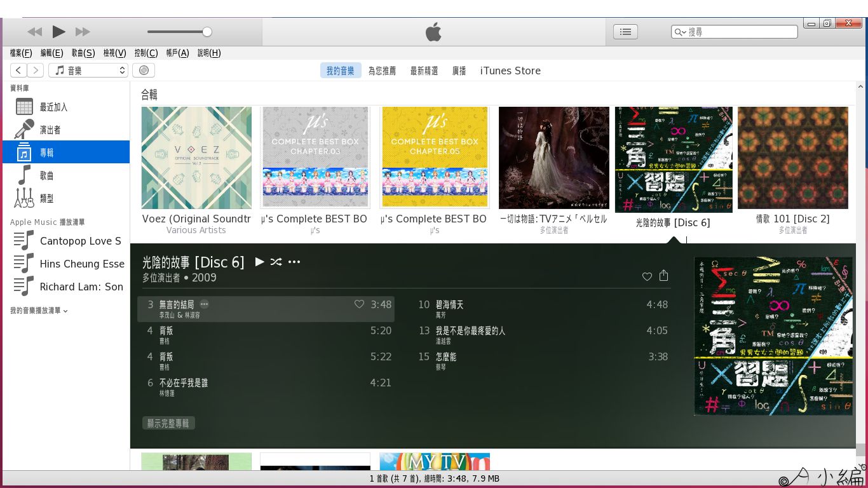Collapse the 我的音樂播放清單 section
868x488 pixels.
click(x=39, y=311)
